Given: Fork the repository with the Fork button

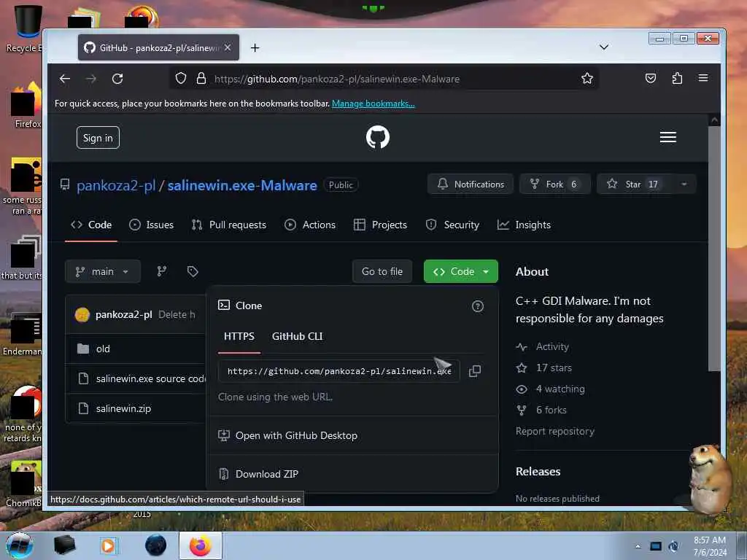Looking at the screenshot, I should pyautogui.click(x=554, y=184).
